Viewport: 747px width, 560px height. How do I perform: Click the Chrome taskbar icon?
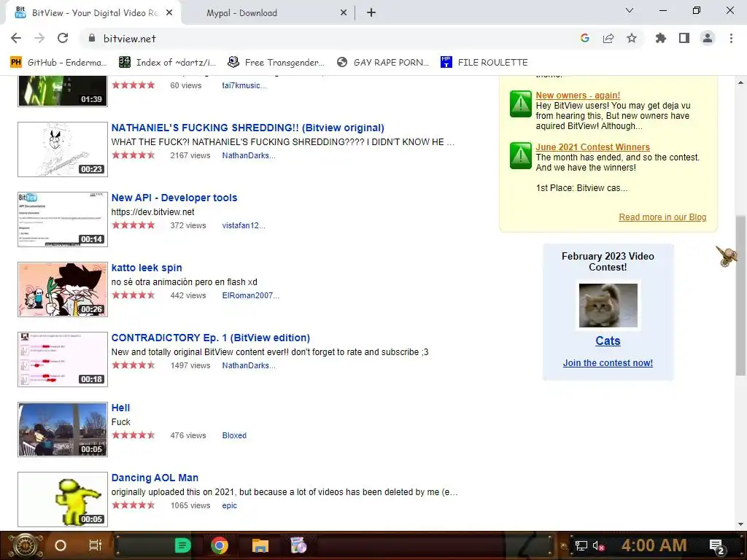point(220,545)
